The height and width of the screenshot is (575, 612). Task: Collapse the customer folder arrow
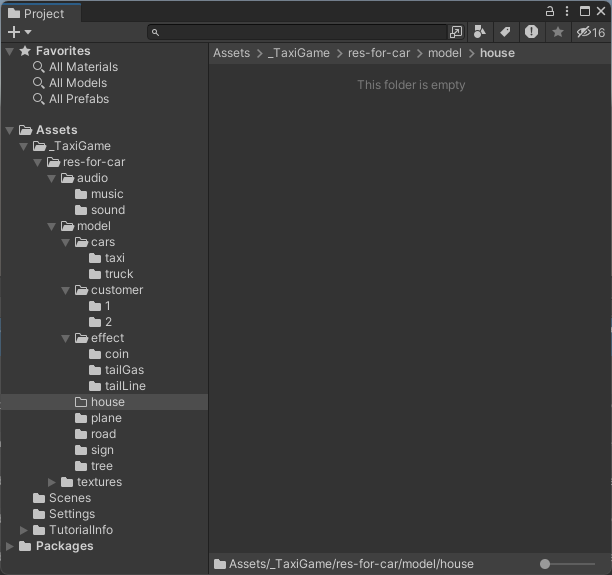click(66, 290)
